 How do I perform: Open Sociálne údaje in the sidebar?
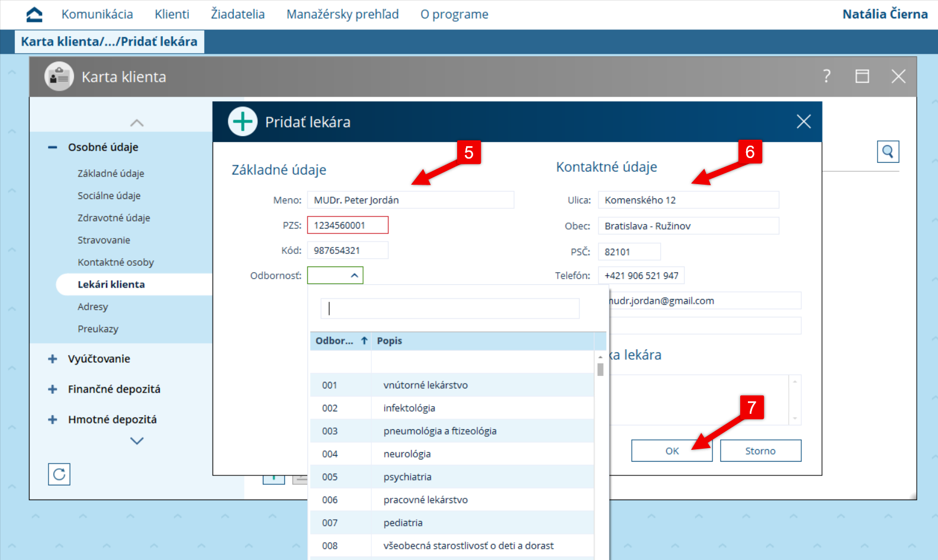[109, 195]
